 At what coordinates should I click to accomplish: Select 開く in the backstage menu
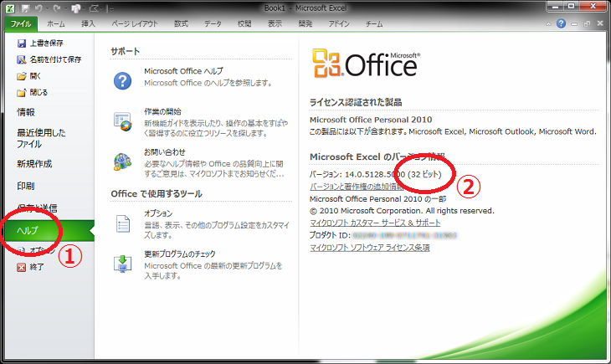click(x=28, y=76)
